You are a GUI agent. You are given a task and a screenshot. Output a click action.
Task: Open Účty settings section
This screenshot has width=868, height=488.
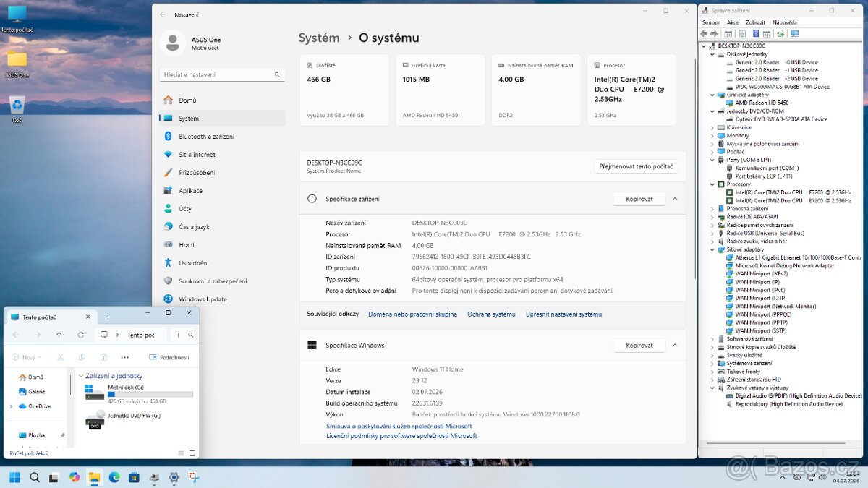click(x=222, y=208)
